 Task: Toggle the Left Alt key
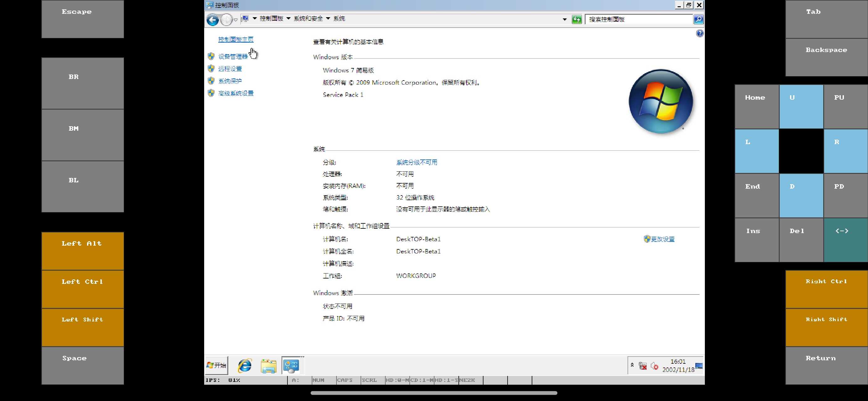[83, 251]
